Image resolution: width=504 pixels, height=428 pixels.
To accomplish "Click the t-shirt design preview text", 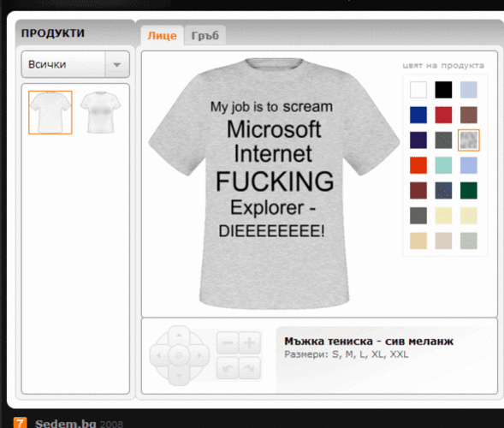I will pos(273,169).
